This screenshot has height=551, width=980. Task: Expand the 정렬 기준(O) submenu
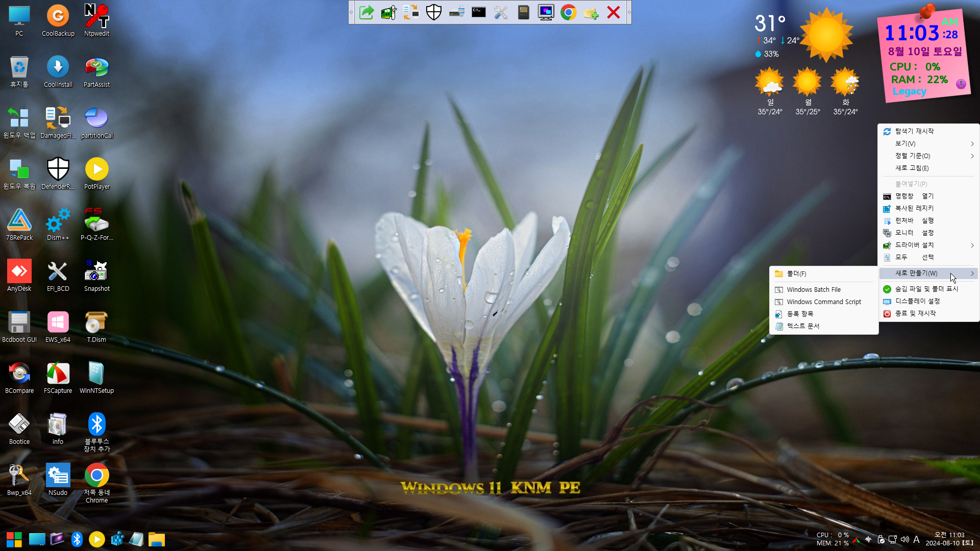coord(928,156)
